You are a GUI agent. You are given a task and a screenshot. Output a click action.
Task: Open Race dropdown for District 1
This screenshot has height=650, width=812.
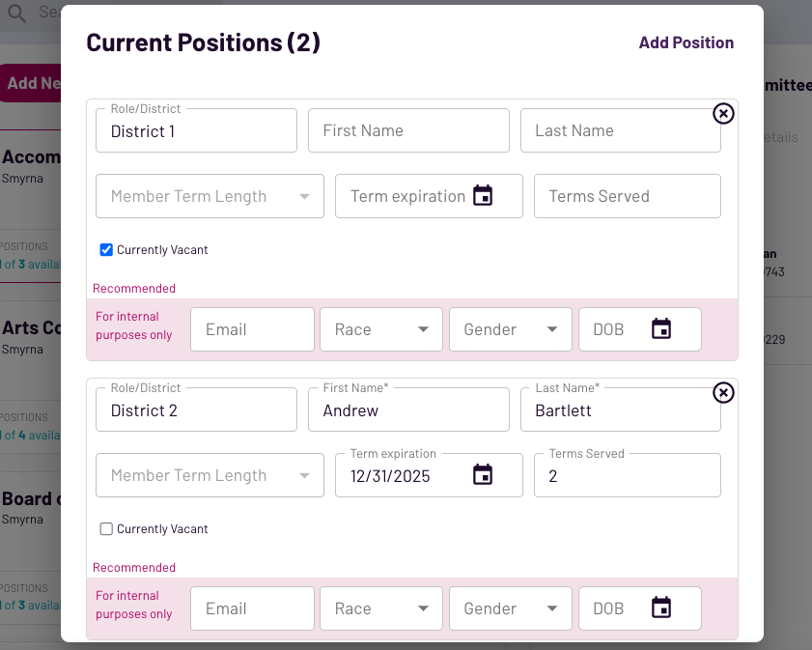pos(381,329)
